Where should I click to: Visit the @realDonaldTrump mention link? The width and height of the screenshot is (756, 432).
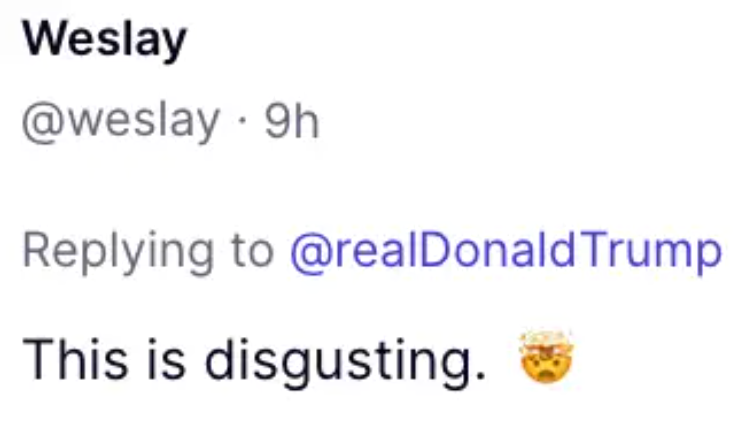(505, 251)
